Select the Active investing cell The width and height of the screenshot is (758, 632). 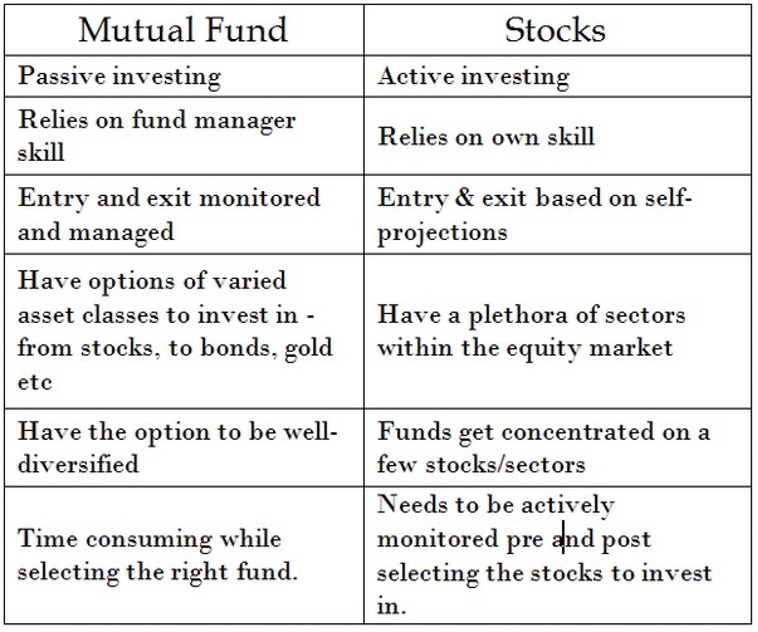[x=557, y=76]
